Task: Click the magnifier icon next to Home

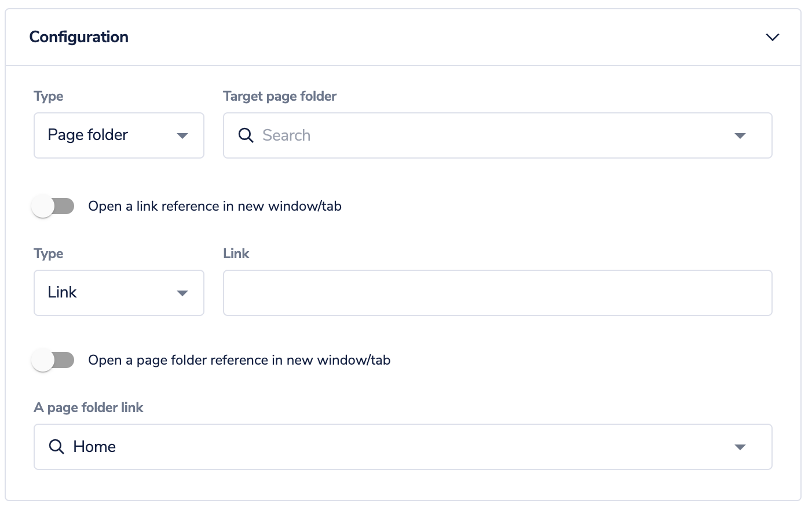Action: (x=56, y=447)
